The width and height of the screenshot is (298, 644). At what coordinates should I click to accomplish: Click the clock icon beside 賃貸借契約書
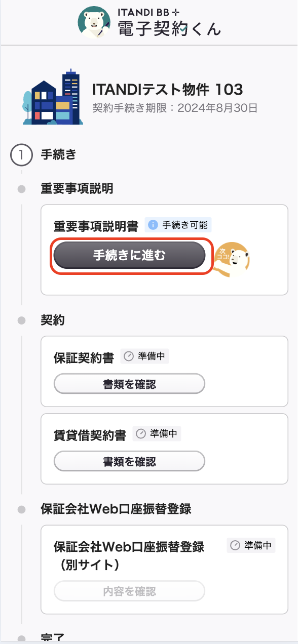point(141,434)
